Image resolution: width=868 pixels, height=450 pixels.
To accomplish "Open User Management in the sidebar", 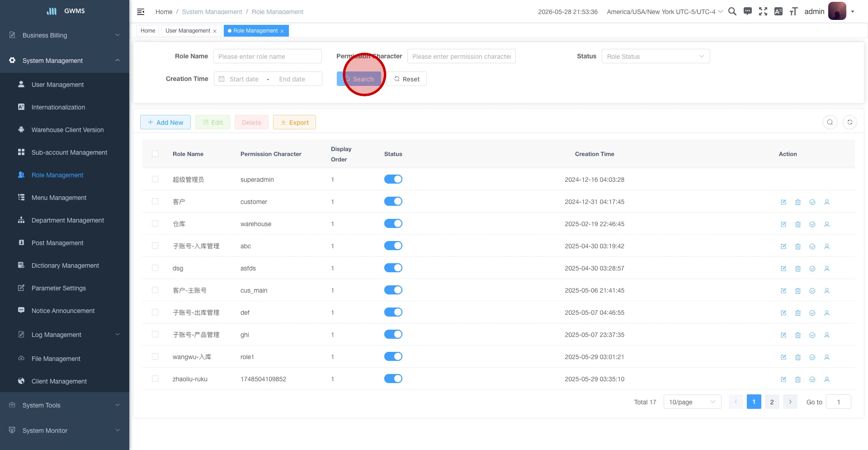I will (x=65, y=85).
